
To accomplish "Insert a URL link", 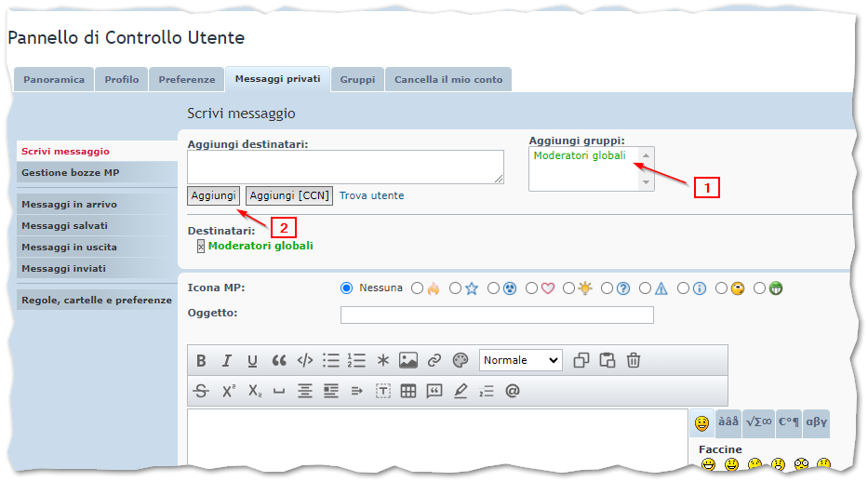I will coord(434,361).
